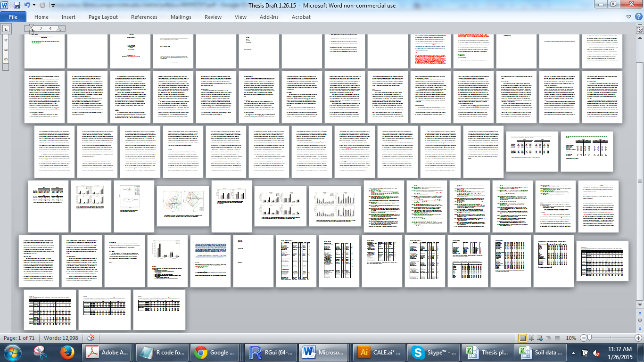Expand Customize Quick Access Toolbar dropdown

[53, 6]
